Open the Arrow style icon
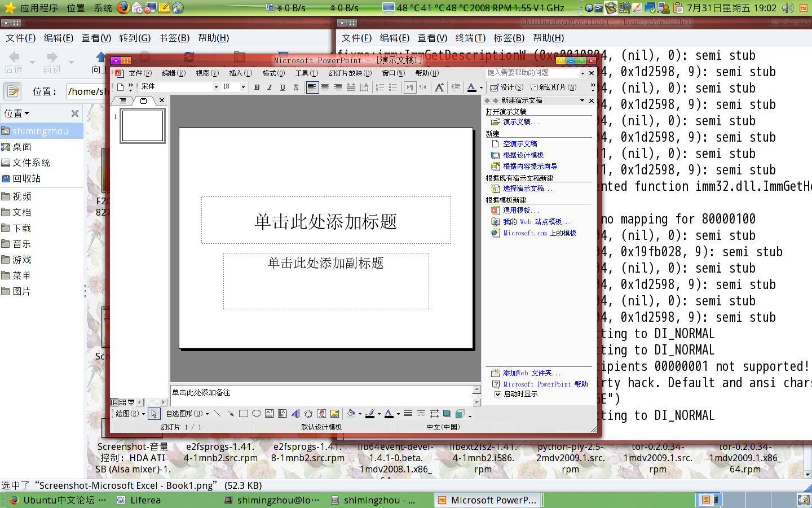Viewport: 812px width, 508px height. click(x=434, y=413)
